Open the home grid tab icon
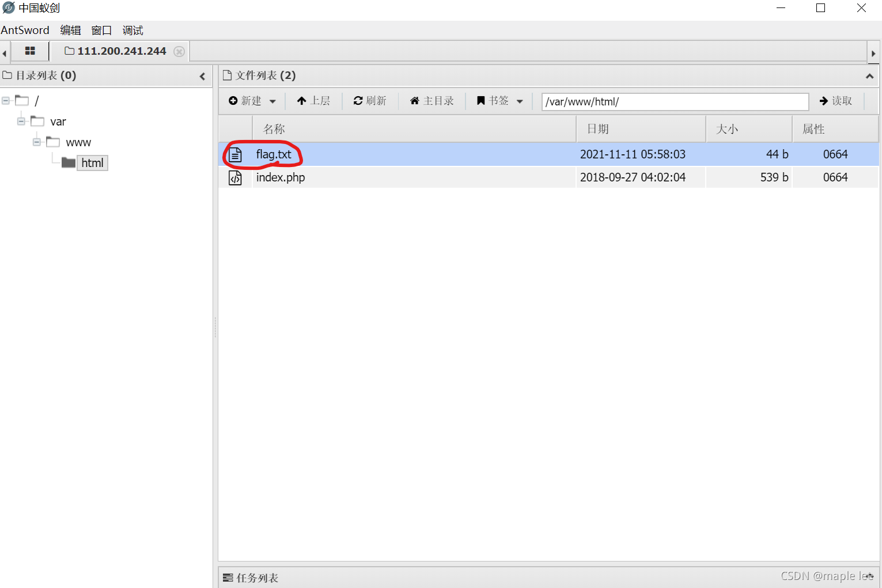Image resolution: width=882 pixels, height=588 pixels. [30, 51]
